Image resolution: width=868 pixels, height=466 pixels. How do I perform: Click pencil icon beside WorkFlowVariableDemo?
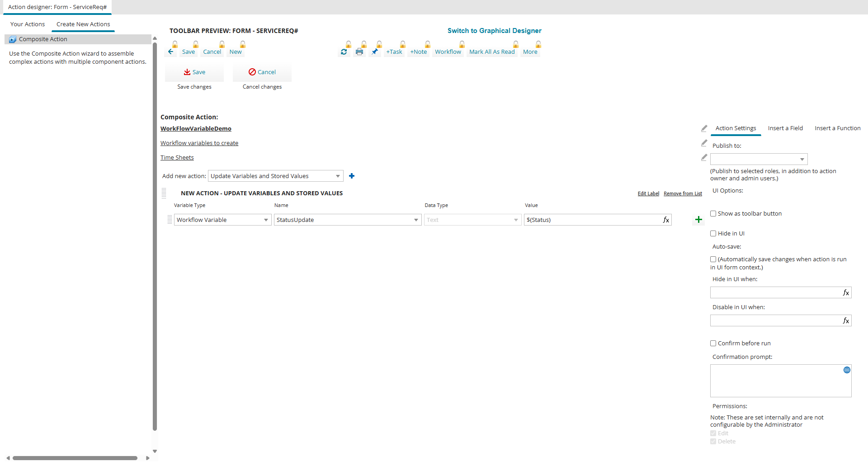pos(704,129)
